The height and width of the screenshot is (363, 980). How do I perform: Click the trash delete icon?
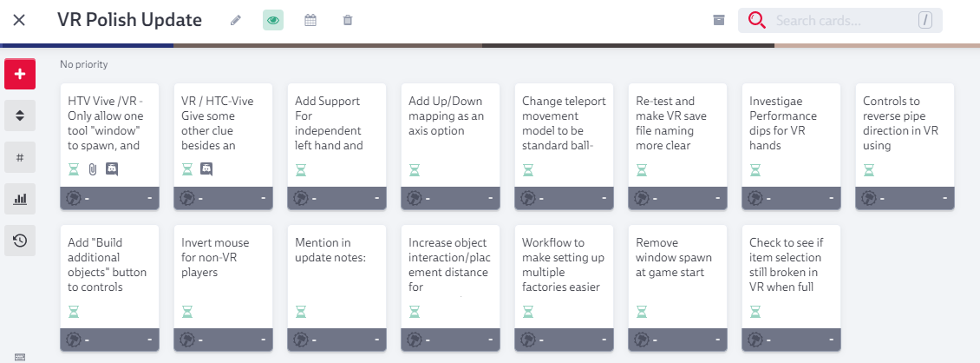[348, 20]
